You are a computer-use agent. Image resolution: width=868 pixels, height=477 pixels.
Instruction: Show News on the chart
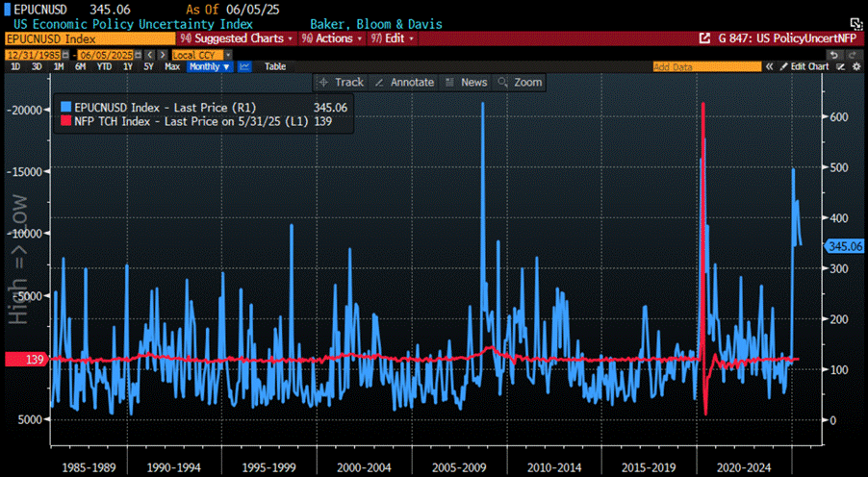(x=466, y=83)
